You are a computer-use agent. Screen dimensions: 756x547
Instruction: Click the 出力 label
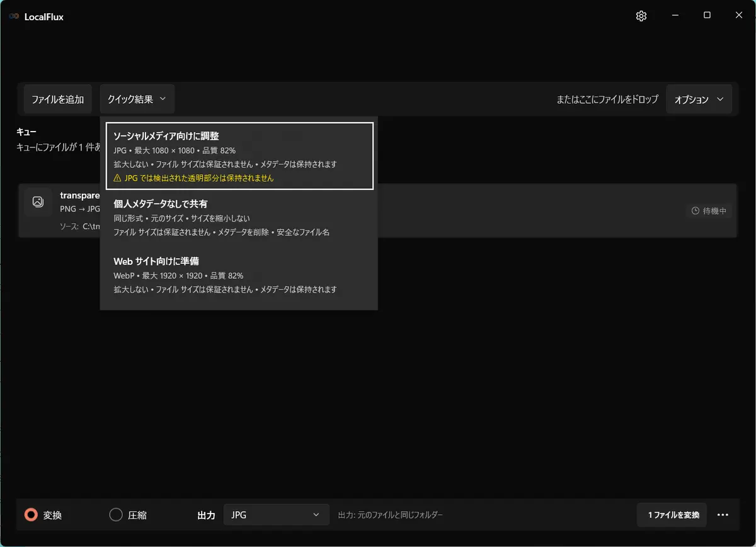point(206,515)
